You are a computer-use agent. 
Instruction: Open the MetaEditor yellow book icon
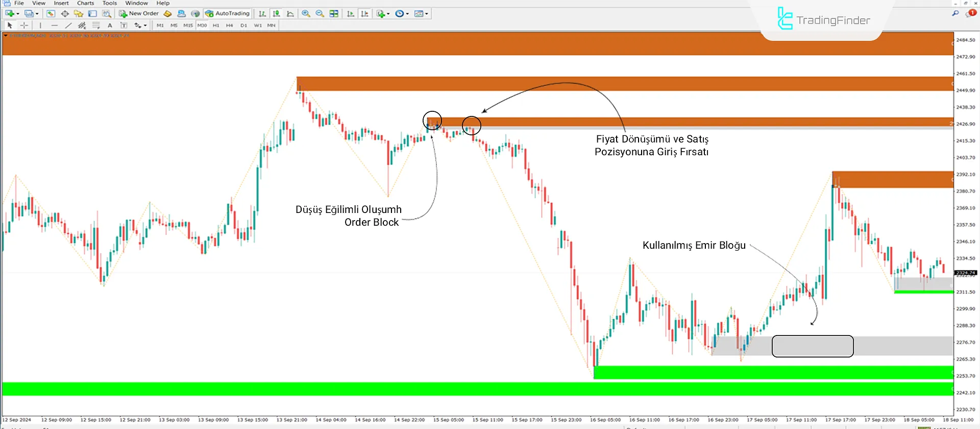tap(167, 14)
